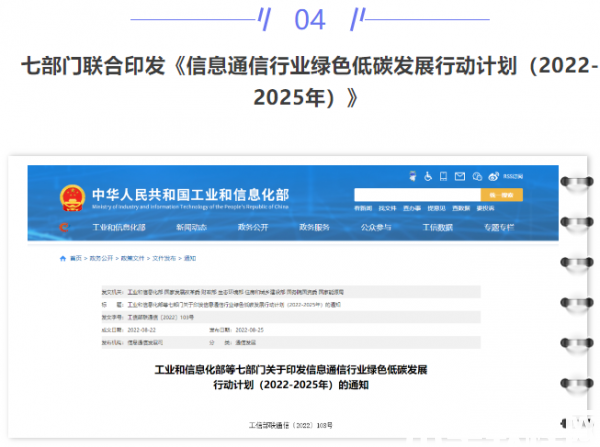
Task: Open the 政务服务 navigation menu
Action: [315, 227]
